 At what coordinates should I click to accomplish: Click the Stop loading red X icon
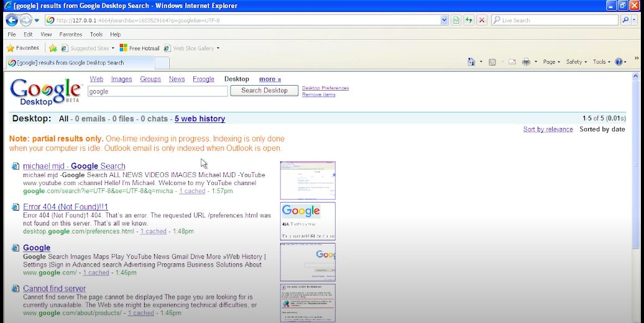click(482, 20)
